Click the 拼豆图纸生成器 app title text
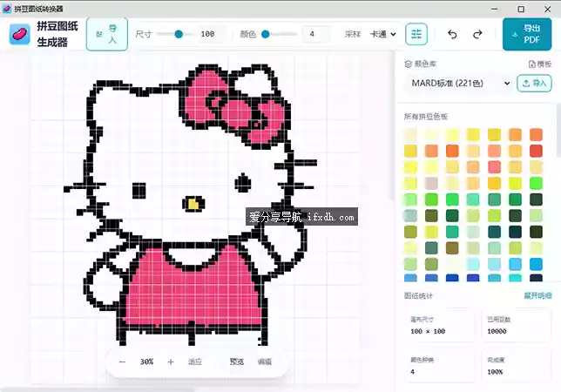Screen dimensions: 561x392 pyautogui.click(x=57, y=34)
